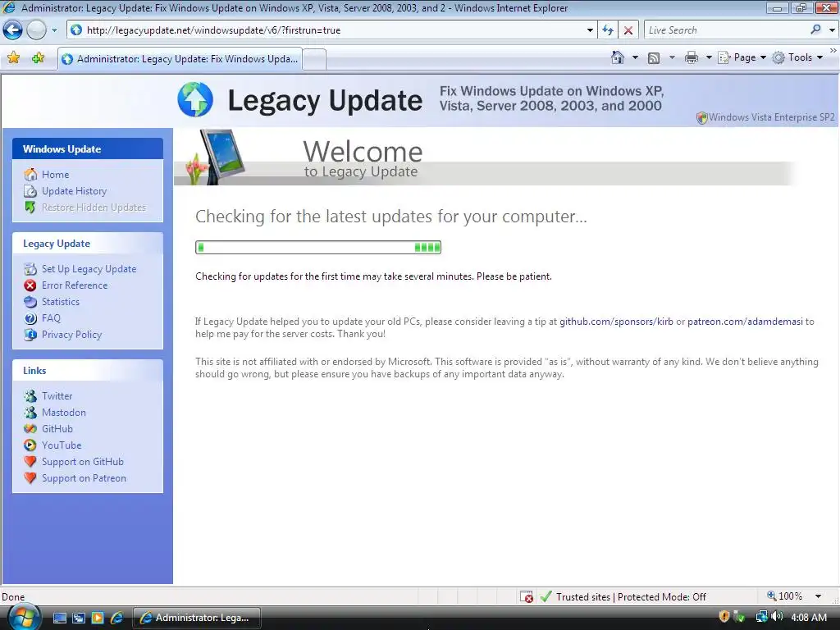Click the YouTube media icon
Image resolution: width=840 pixels, height=630 pixels.
tap(30, 445)
